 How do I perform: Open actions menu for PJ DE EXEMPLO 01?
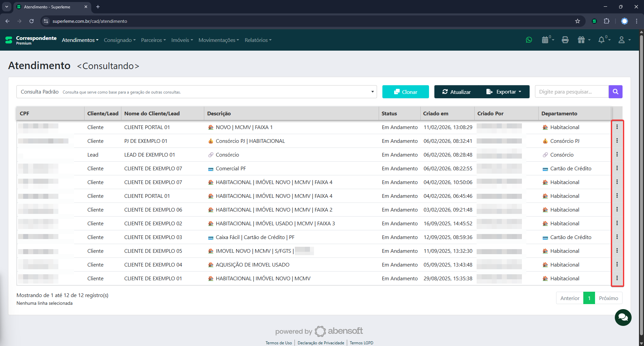(617, 141)
